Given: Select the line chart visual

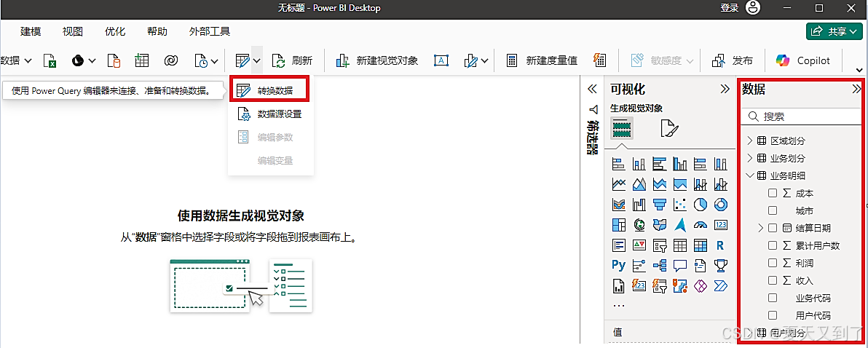Looking at the screenshot, I should click(618, 183).
